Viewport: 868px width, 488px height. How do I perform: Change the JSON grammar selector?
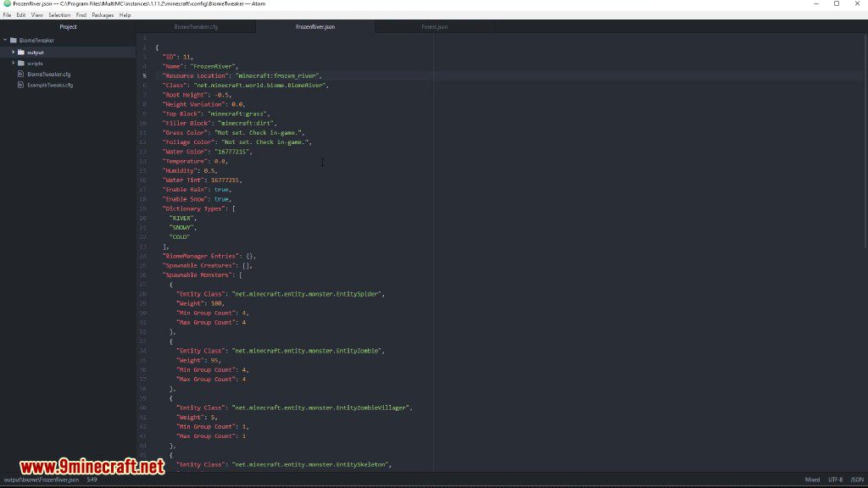[857, 480]
